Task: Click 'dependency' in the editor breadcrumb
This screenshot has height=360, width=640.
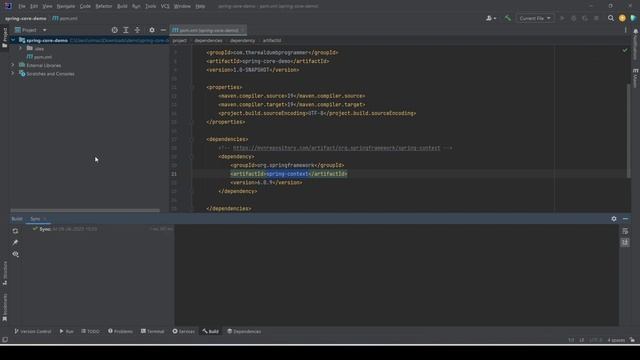Action: pyautogui.click(x=242, y=41)
